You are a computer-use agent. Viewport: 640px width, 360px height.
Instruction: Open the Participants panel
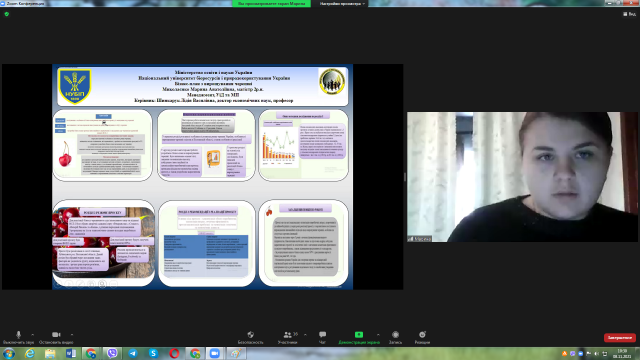point(287,337)
